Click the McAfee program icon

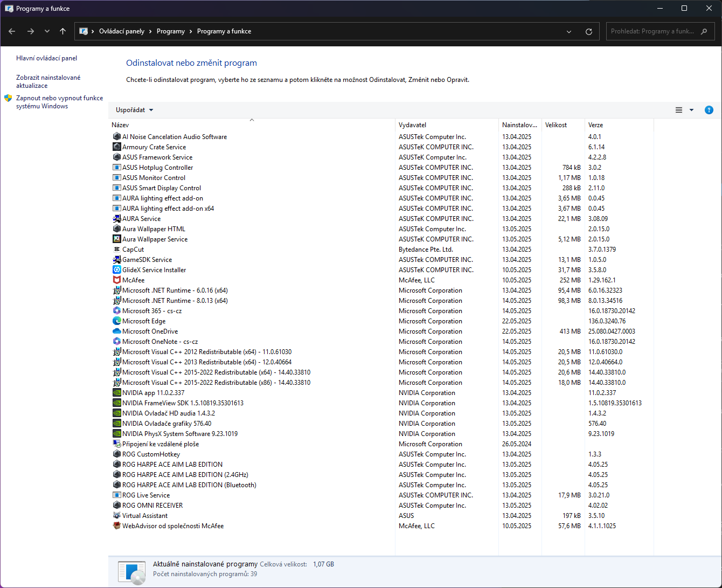(117, 280)
